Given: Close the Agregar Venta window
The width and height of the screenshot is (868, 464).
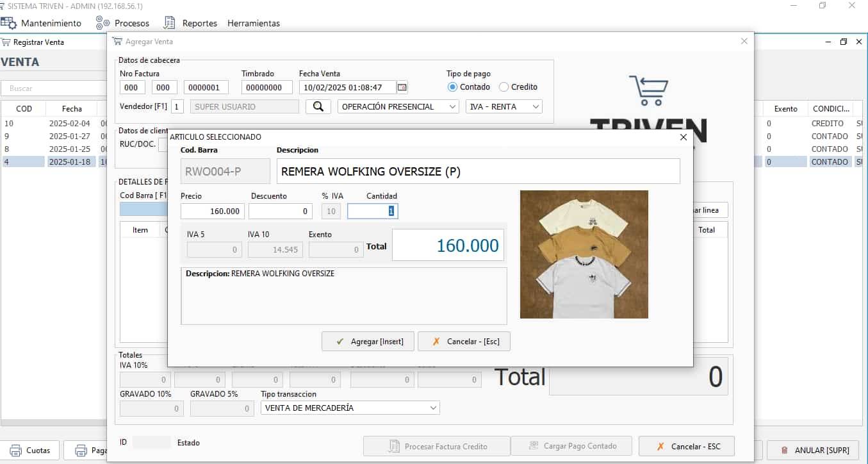Looking at the screenshot, I should click(x=744, y=41).
